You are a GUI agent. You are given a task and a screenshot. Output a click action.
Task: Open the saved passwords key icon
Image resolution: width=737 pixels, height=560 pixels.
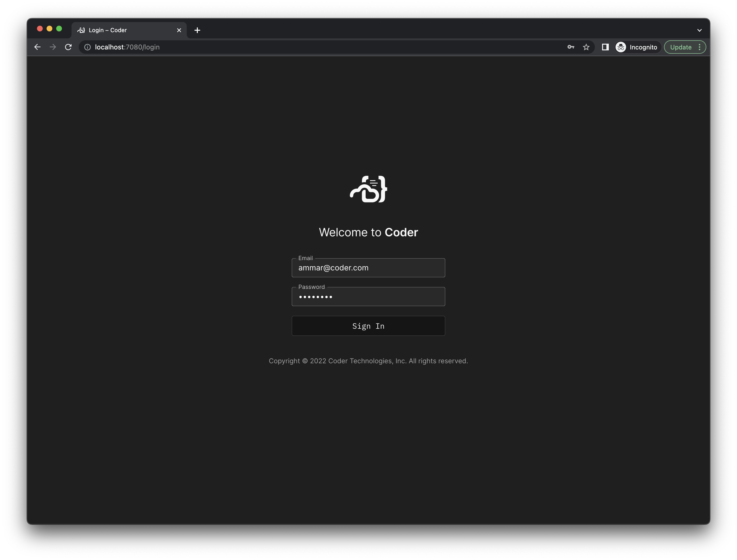pyautogui.click(x=571, y=47)
